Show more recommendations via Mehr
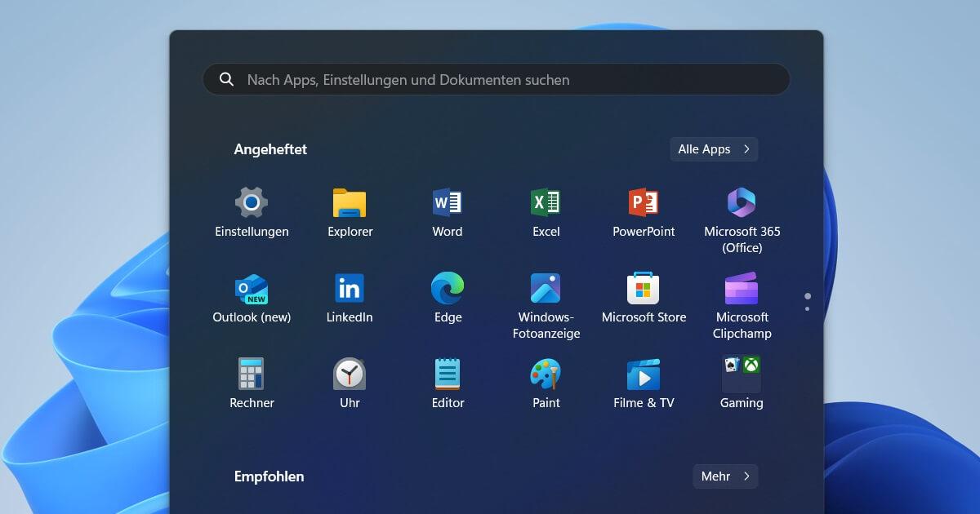The height and width of the screenshot is (514, 980). pyautogui.click(x=725, y=476)
